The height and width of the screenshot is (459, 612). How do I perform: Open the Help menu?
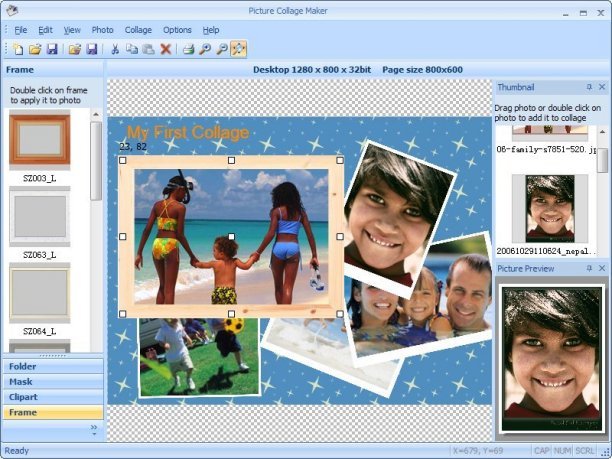click(211, 30)
